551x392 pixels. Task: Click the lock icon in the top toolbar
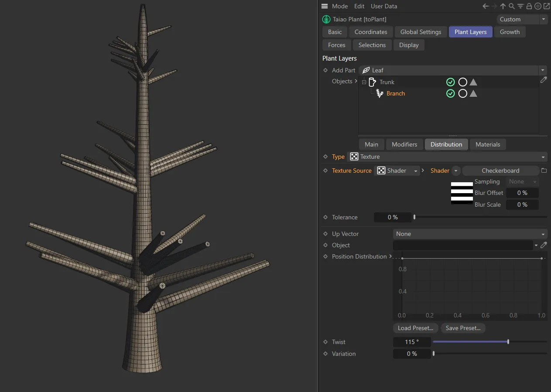point(528,6)
